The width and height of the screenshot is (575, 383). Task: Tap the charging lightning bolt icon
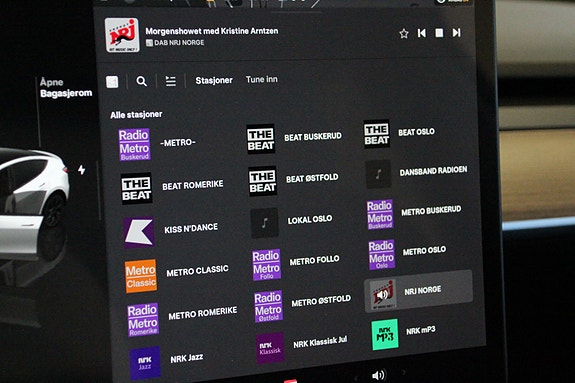81,169
